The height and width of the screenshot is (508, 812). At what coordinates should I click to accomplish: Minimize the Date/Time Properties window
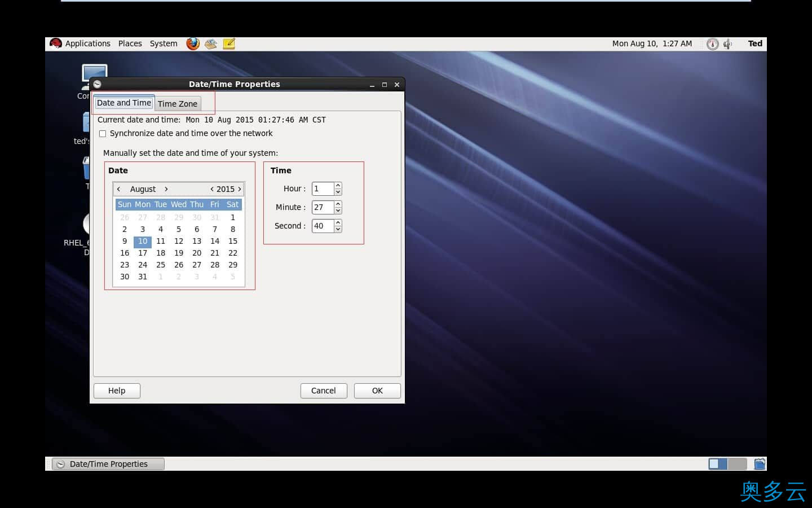372,85
